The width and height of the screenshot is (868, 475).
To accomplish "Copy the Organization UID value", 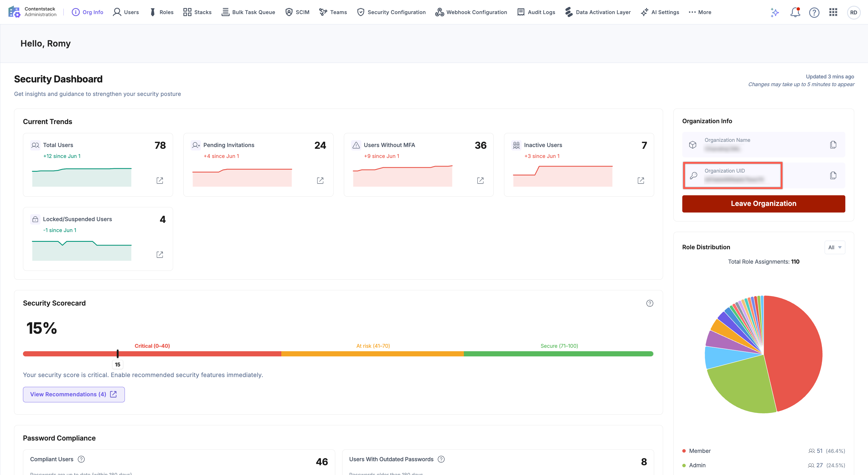I will (x=833, y=175).
